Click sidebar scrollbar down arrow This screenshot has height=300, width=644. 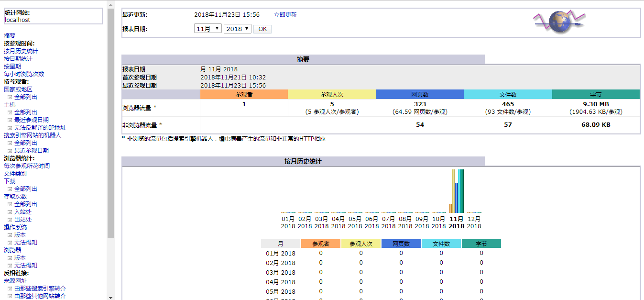(x=111, y=297)
